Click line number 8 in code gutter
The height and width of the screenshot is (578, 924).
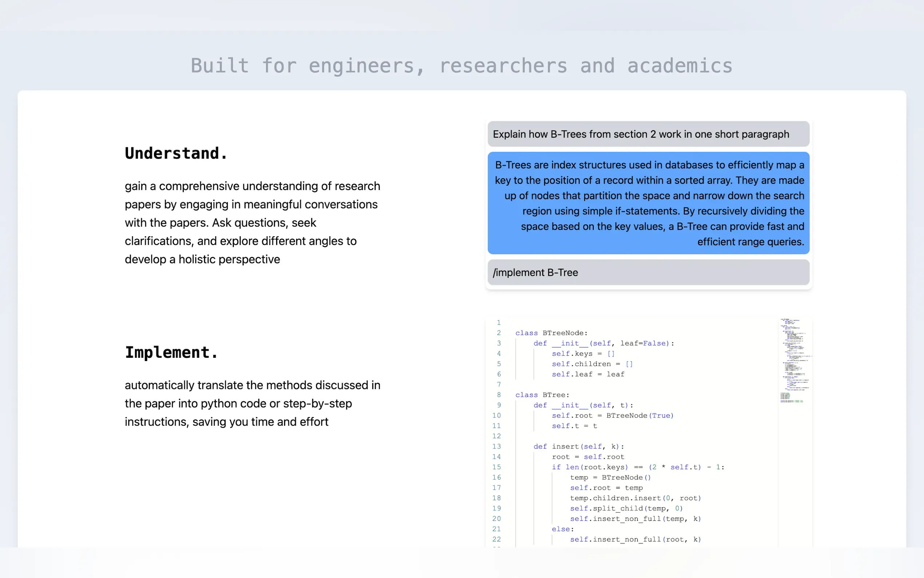tap(498, 395)
